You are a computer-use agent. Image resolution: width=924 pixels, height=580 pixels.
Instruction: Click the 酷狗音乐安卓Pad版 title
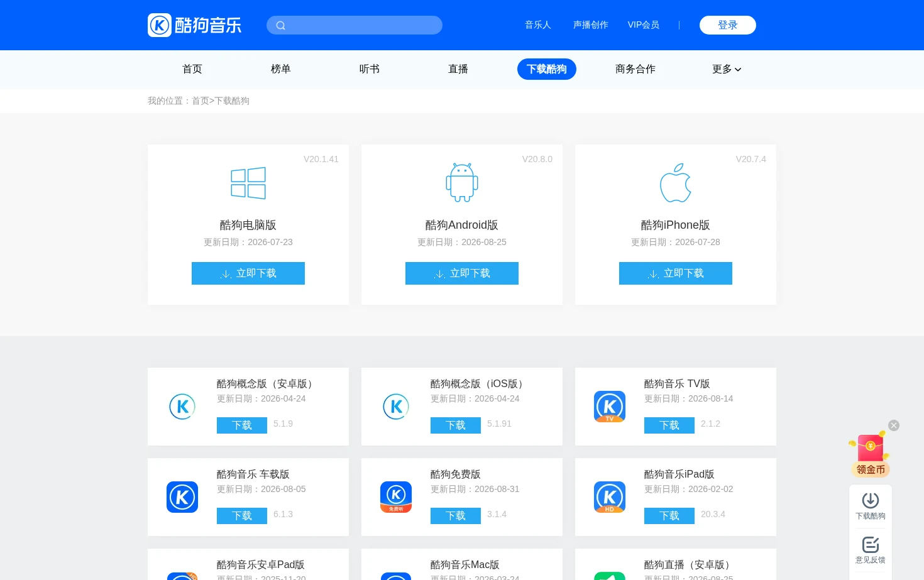(x=261, y=565)
